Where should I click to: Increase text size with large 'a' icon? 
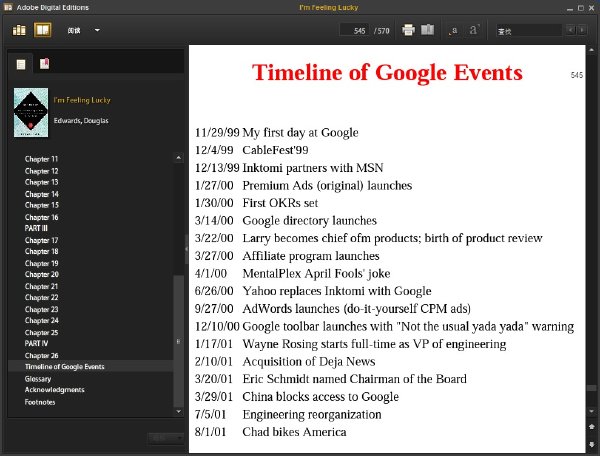click(x=473, y=30)
